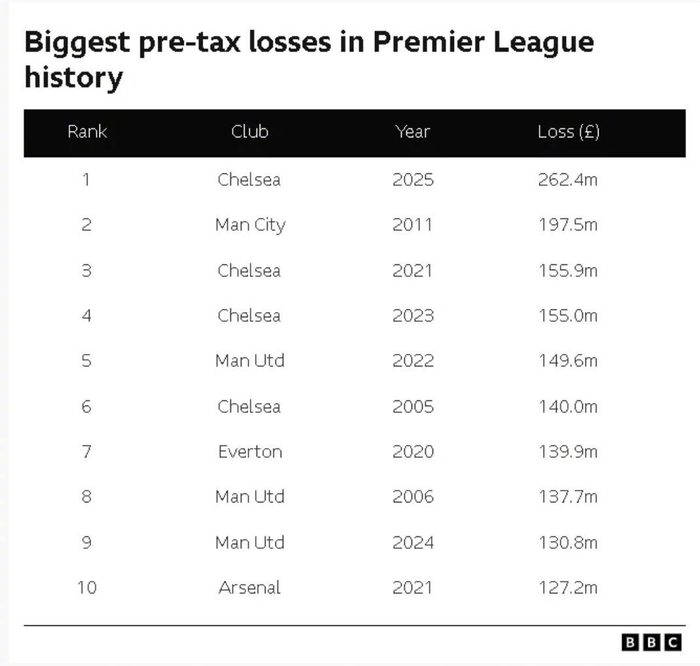Click the year 2011 cell
This screenshot has height=666, width=700.
tap(412, 225)
